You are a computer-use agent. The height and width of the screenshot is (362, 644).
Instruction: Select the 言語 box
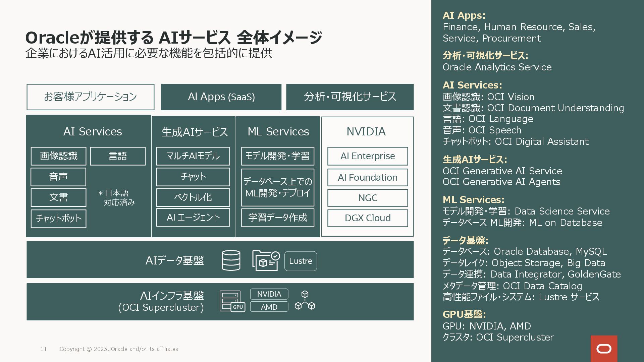[118, 156]
